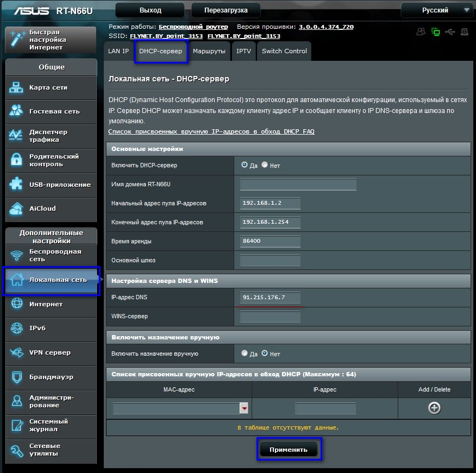Open the Network Map (Карта сети) icon
Viewport: 476px width, 473px height.
pyautogui.click(x=16, y=87)
